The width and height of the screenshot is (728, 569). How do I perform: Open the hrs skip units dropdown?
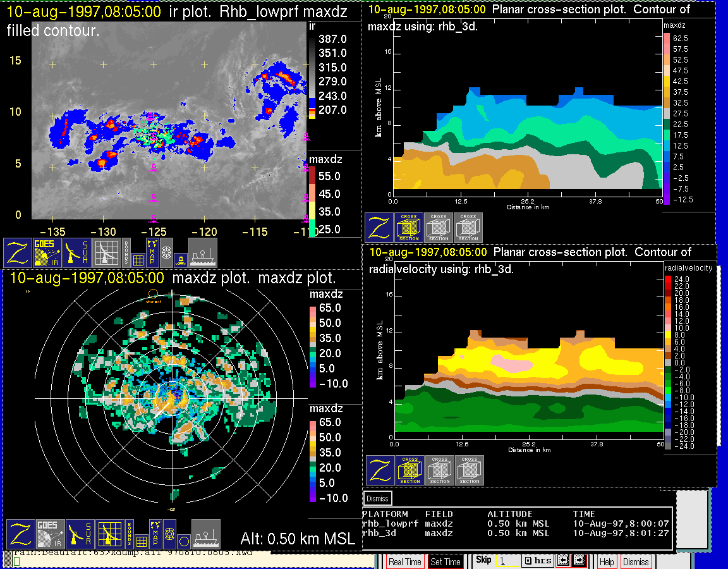(538, 560)
